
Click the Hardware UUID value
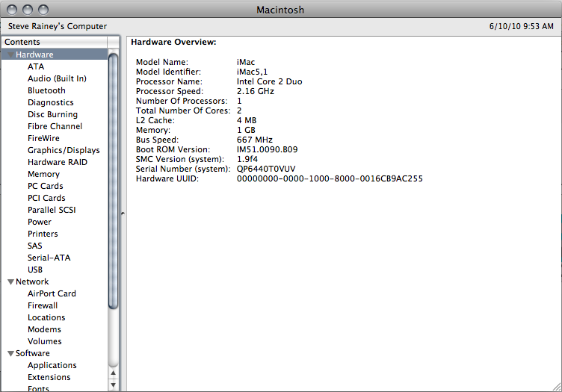330,178
